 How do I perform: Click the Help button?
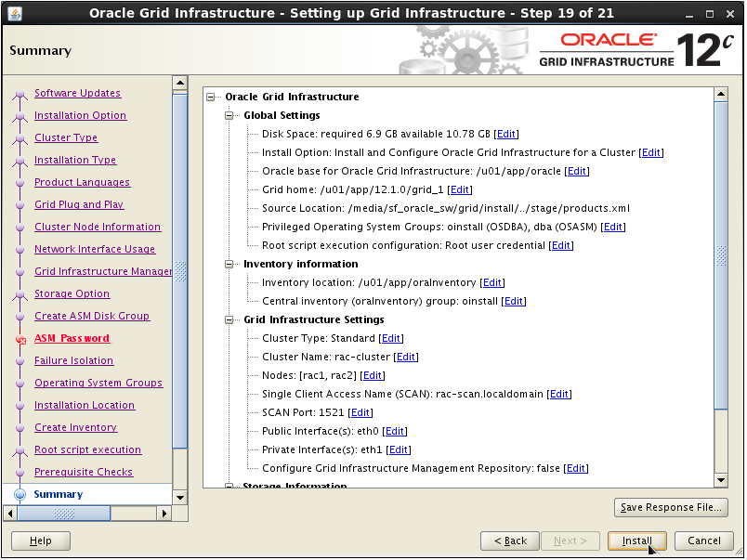coord(41,540)
